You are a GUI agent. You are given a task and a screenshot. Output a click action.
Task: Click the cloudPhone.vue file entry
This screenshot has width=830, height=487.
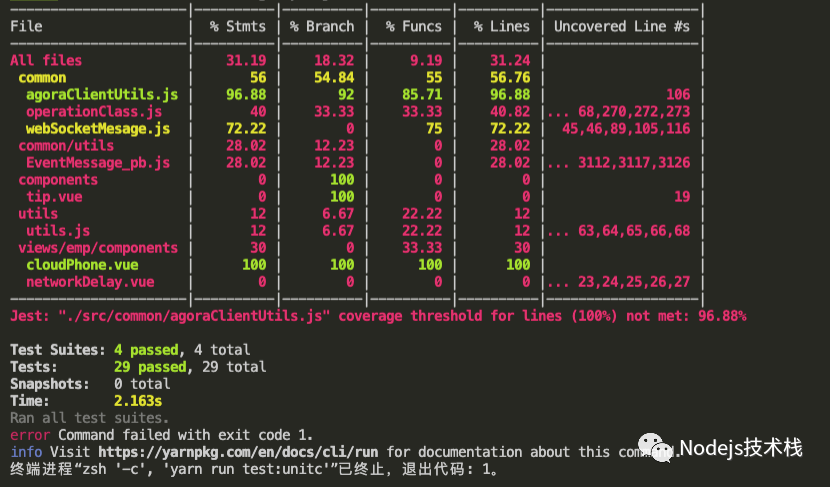(x=82, y=265)
